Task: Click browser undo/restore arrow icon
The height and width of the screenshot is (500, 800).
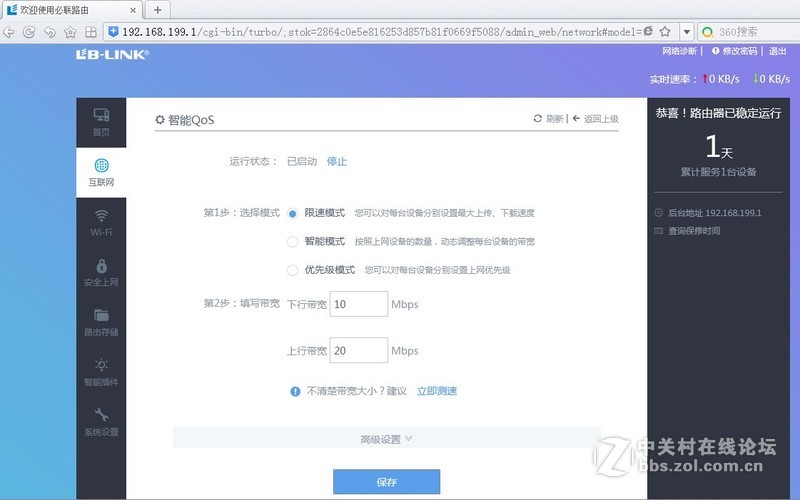Action: [x=49, y=32]
